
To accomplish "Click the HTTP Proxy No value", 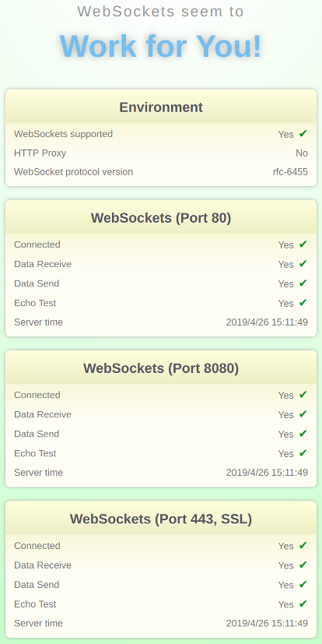I will click(x=302, y=153).
